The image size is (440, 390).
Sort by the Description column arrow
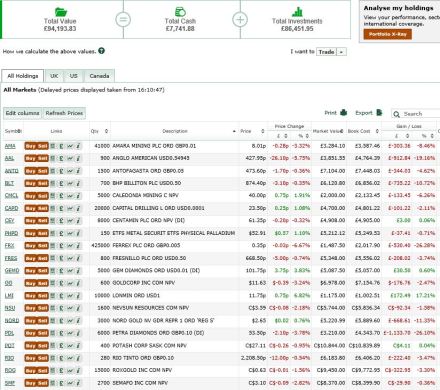tap(234, 131)
